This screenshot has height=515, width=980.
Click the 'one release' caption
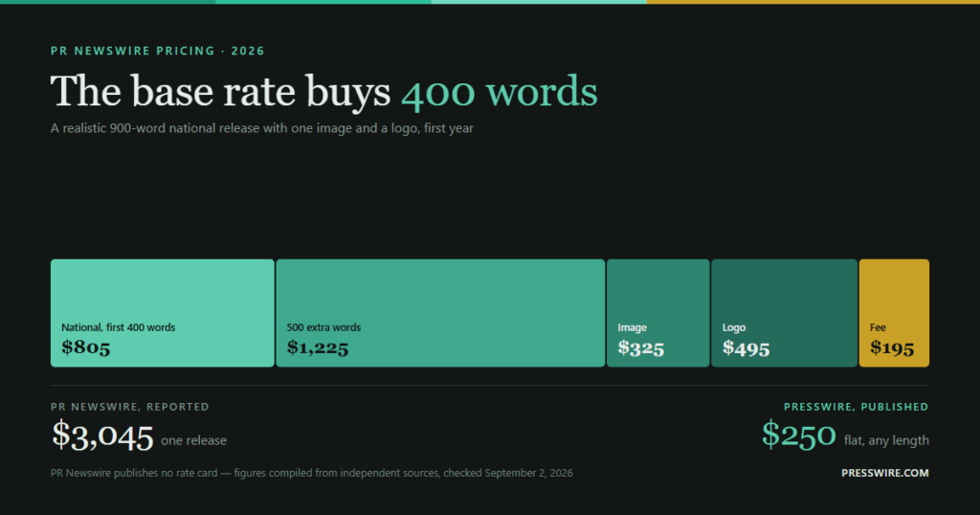pyautogui.click(x=193, y=440)
